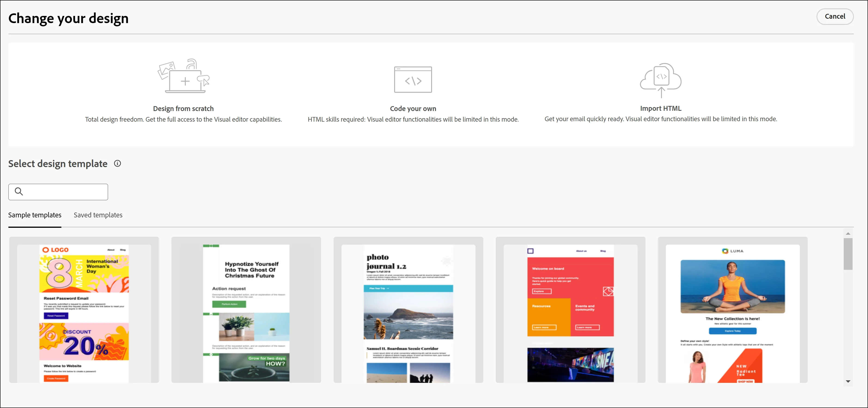Switch to Sample templates tab

click(x=35, y=215)
